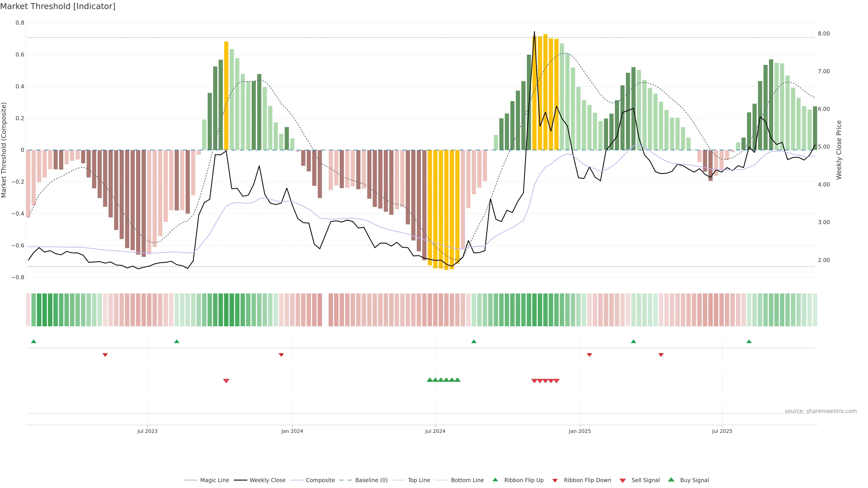The height and width of the screenshot is (488, 868).
Task: Click the last green flip-up triangle after Jul 2025
Action: click(749, 342)
